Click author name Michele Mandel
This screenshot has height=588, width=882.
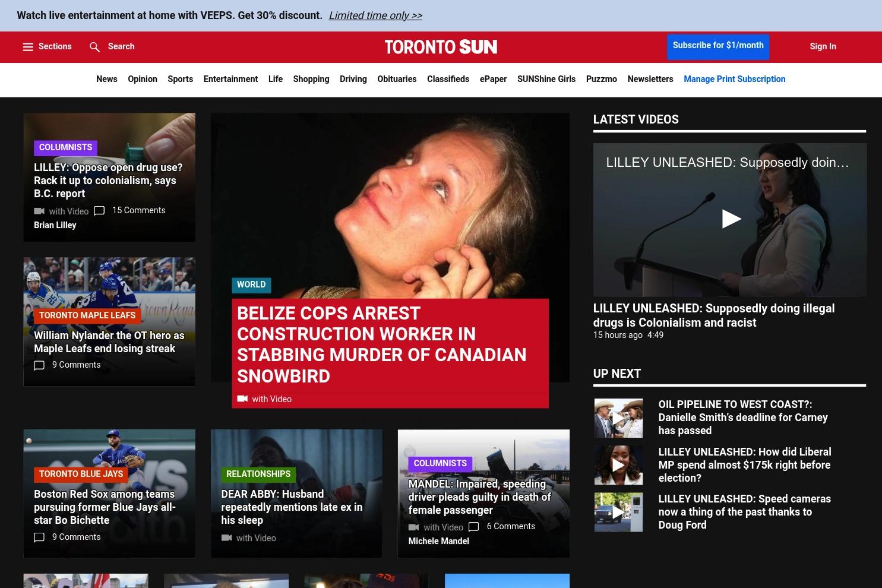438,541
